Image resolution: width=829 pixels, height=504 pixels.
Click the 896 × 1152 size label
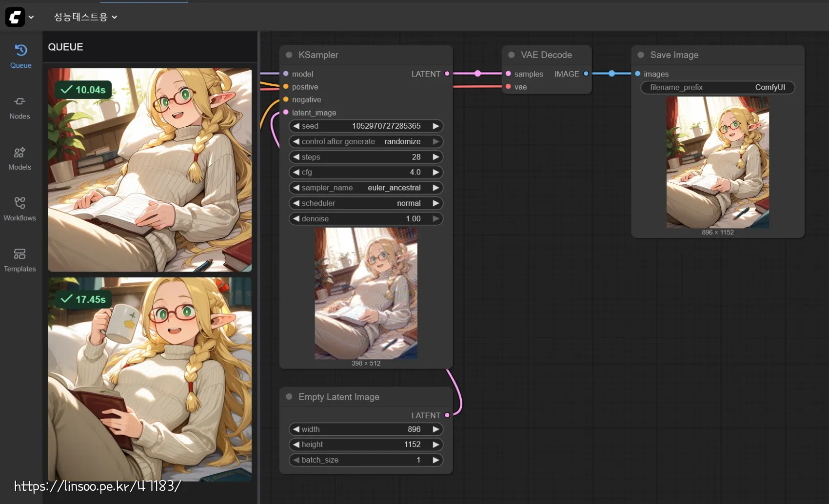point(717,233)
